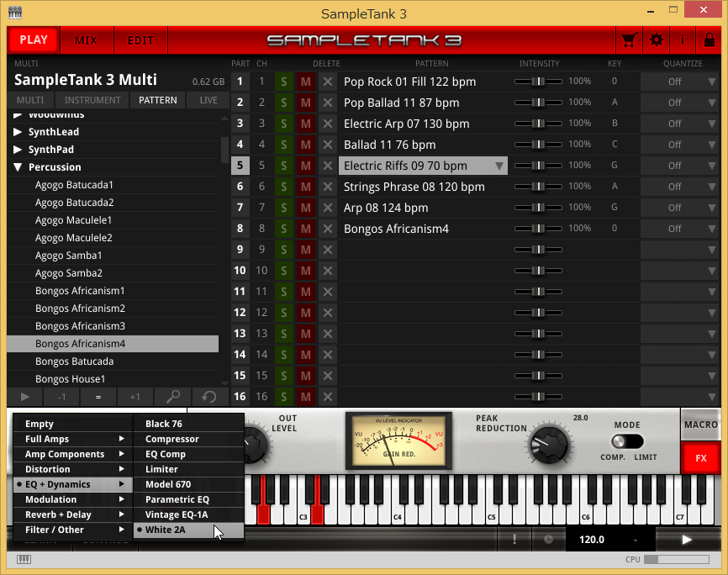The image size is (728, 575).
Task: Adjust intensity slider for part 8
Action: click(x=538, y=229)
